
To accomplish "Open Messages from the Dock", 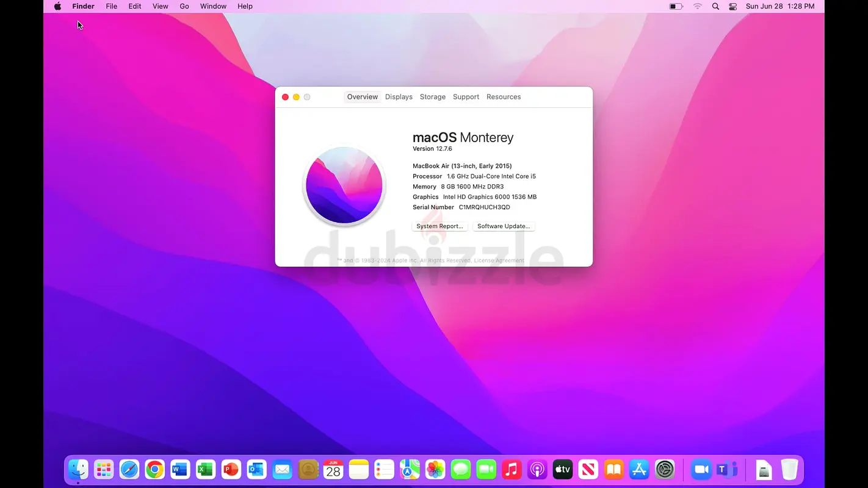I will tap(461, 469).
